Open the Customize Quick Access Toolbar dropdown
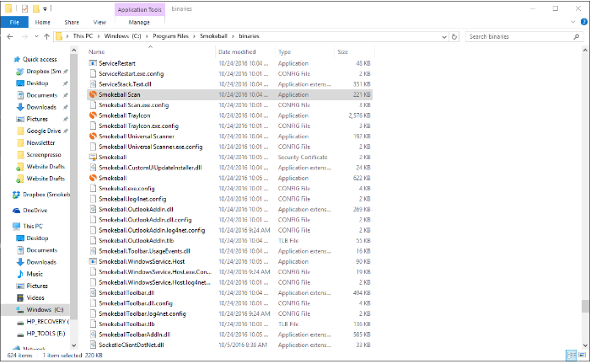596x364 pixels. coord(46,8)
